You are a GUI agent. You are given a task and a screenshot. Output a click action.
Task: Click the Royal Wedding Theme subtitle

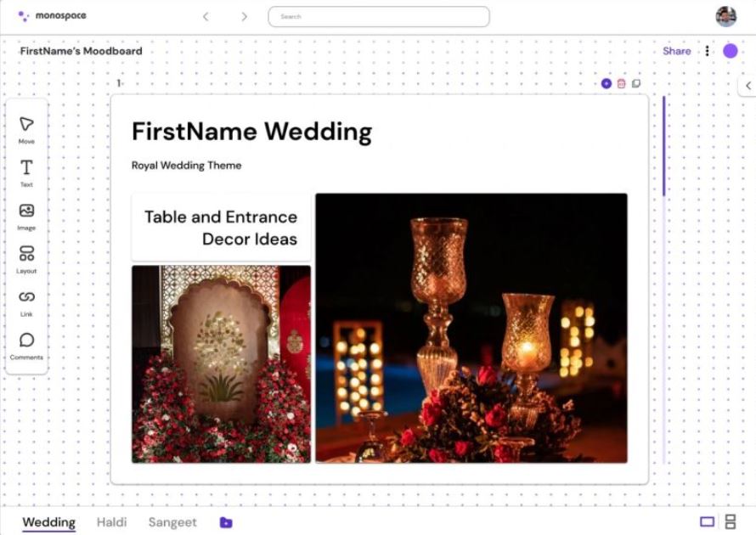tap(187, 166)
